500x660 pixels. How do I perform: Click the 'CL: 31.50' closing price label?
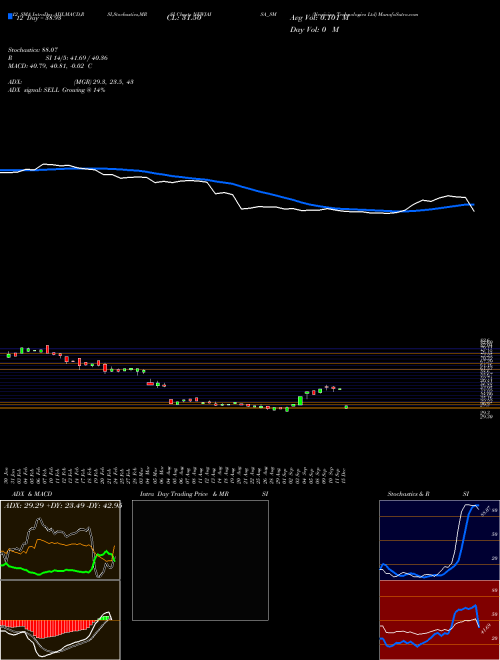coord(184,19)
